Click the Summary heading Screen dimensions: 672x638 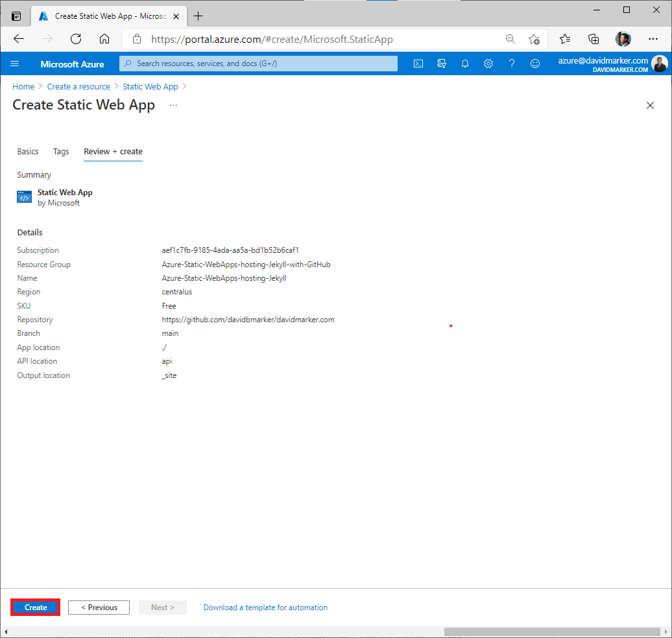point(34,175)
